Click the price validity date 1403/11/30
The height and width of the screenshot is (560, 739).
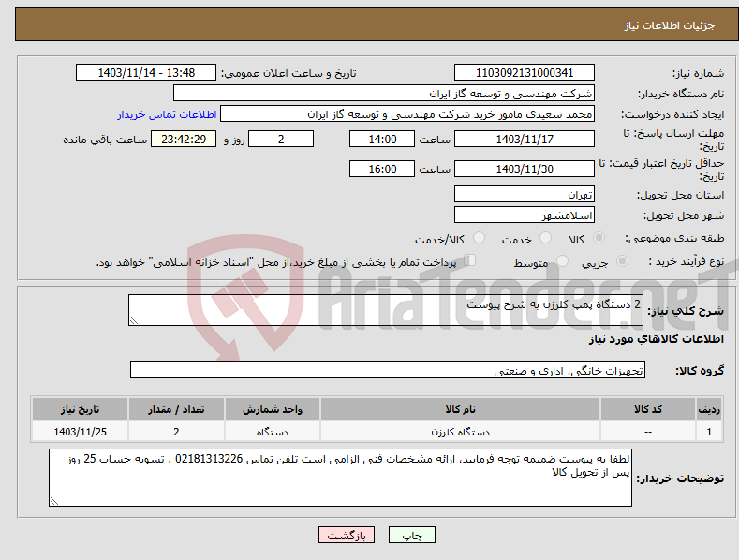525,169
